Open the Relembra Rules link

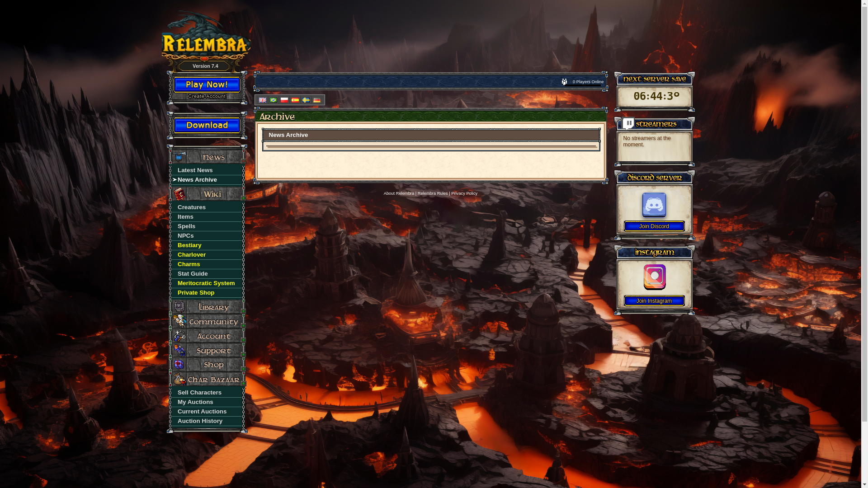[433, 193]
